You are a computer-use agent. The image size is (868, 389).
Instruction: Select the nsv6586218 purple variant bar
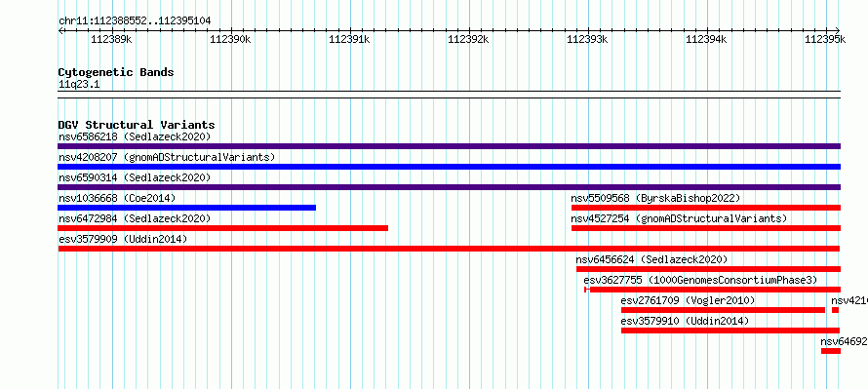point(449,146)
